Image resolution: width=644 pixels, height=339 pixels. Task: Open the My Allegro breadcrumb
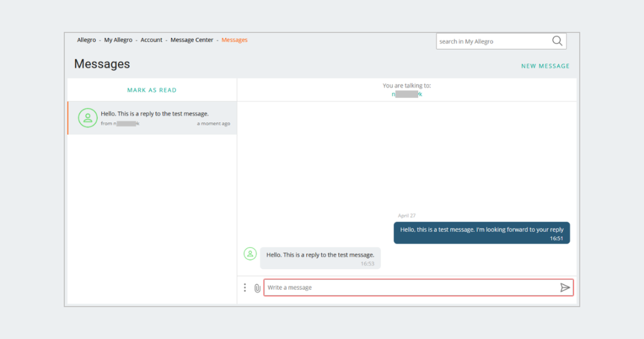click(118, 40)
